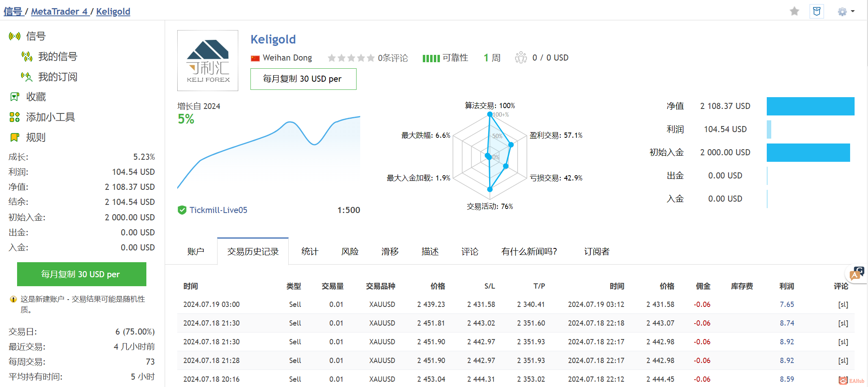
Task: Open 收藏 in the sidebar
Action: (x=36, y=97)
